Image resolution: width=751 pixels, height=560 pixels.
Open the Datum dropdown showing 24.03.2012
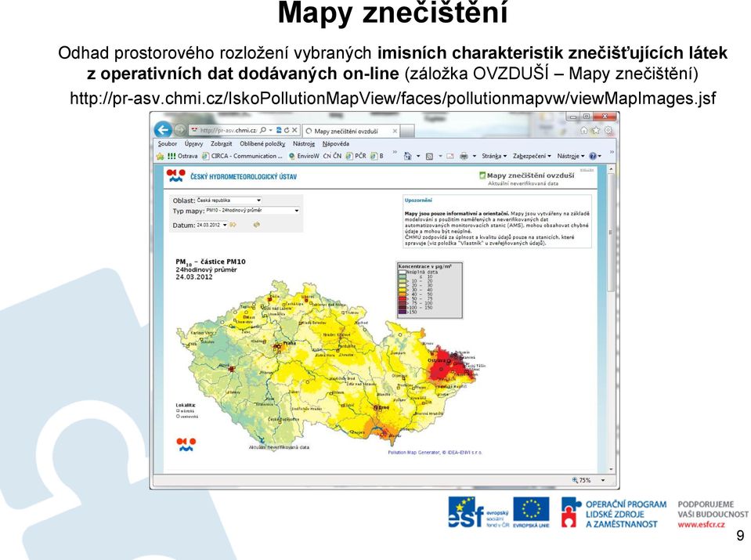point(211,225)
